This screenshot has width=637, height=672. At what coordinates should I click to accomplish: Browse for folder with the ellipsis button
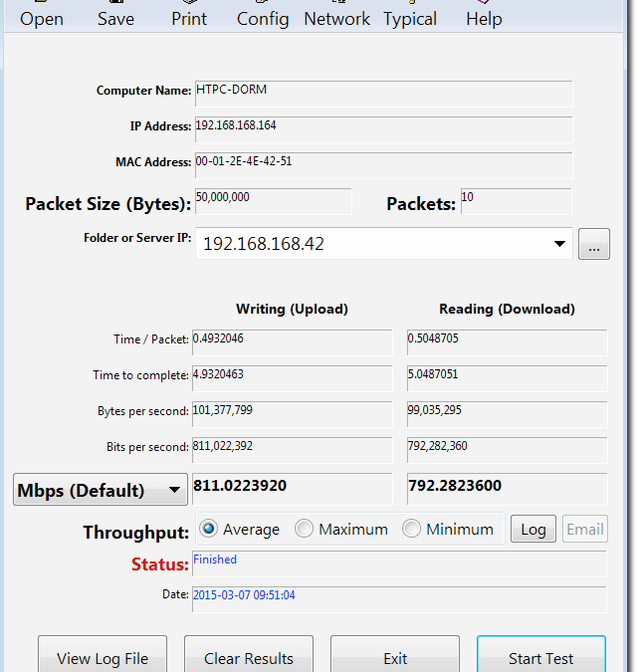pos(593,245)
